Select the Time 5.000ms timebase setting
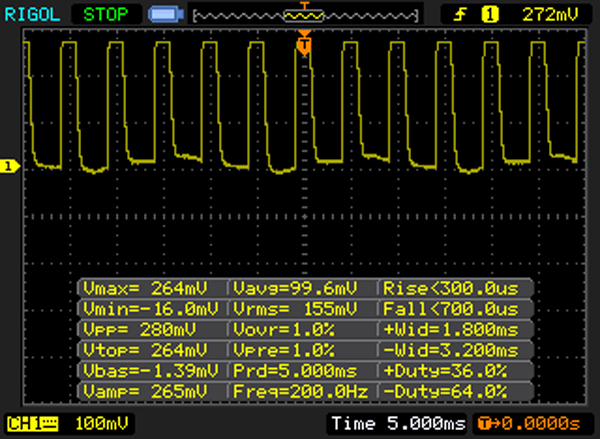Image resolution: width=600 pixels, height=439 pixels. pos(398,424)
